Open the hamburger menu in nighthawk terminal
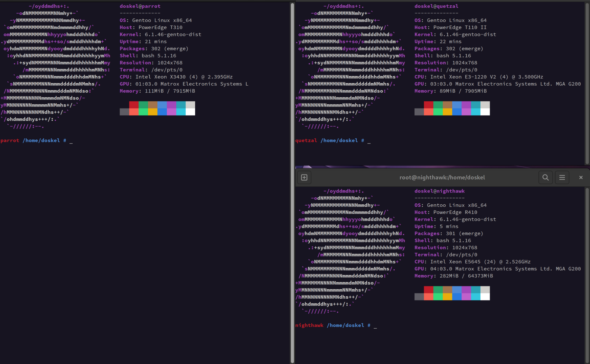This screenshot has height=364, width=590. (x=562, y=177)
